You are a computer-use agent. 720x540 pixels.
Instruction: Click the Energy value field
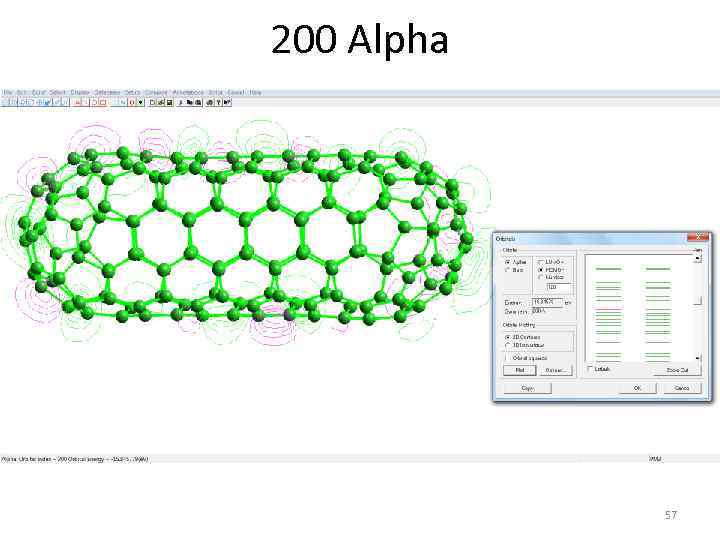547,302
